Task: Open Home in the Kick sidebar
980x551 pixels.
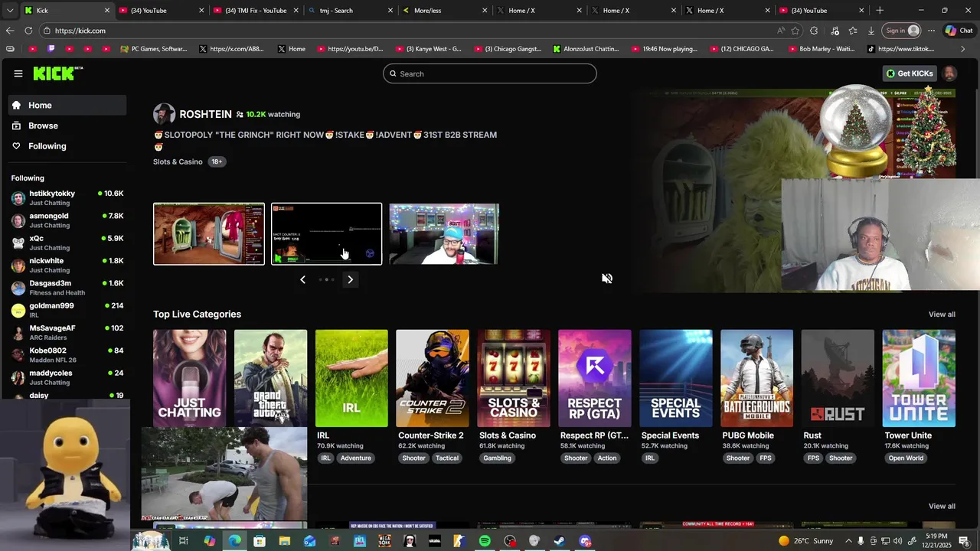Action: tap(67, 105)
